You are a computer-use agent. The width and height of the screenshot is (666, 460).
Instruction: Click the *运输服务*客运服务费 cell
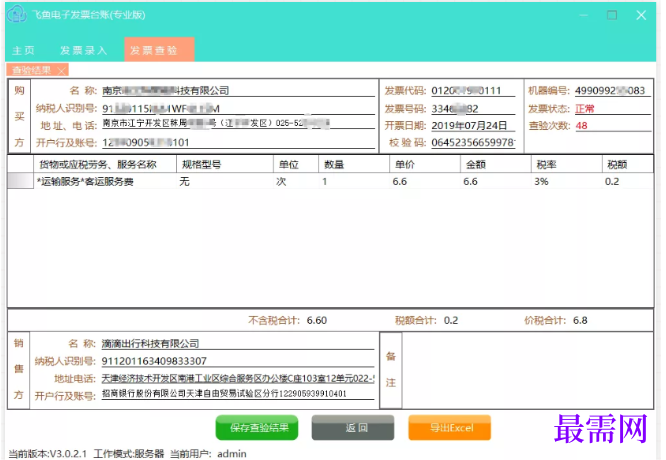point(105,181)
